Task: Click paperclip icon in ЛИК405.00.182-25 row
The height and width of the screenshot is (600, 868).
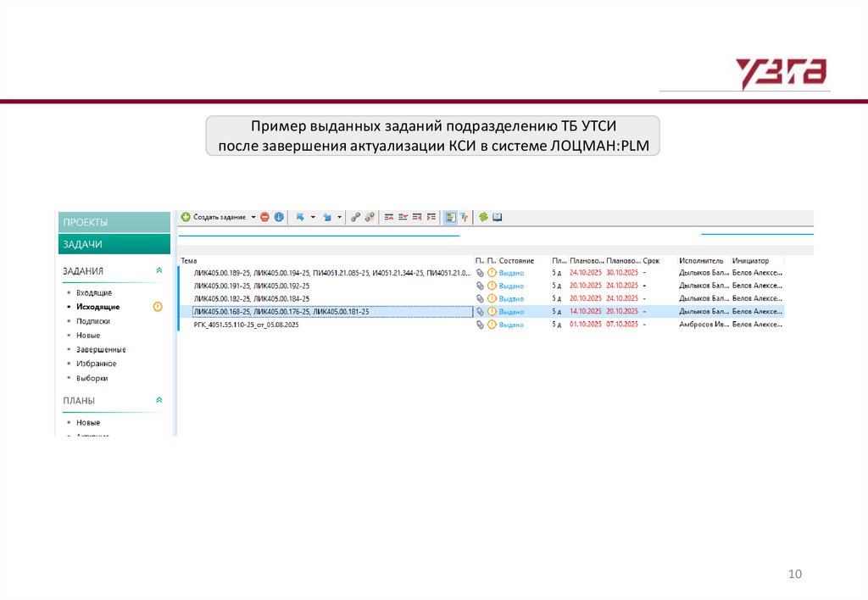Action: 480,298
